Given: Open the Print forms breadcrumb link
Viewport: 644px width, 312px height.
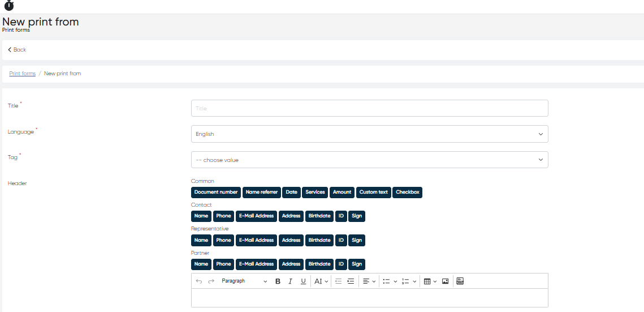Looking at the screenshot, I should coord(23,74).
